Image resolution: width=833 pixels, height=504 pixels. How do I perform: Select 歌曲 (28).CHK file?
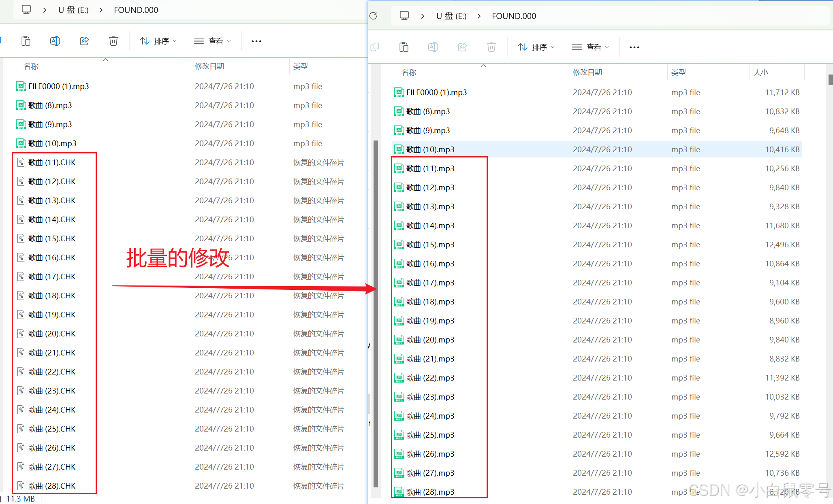[x=52, y=486]
